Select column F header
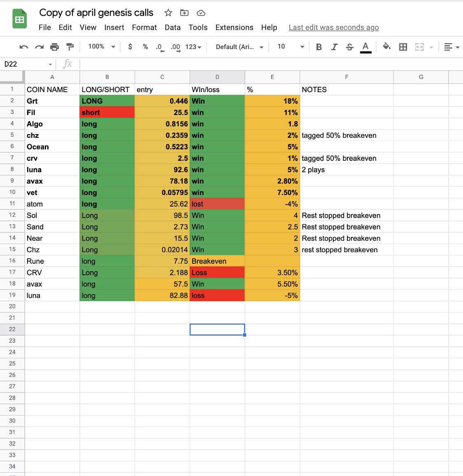Screen dimensions: 463x476 (347, 77)
